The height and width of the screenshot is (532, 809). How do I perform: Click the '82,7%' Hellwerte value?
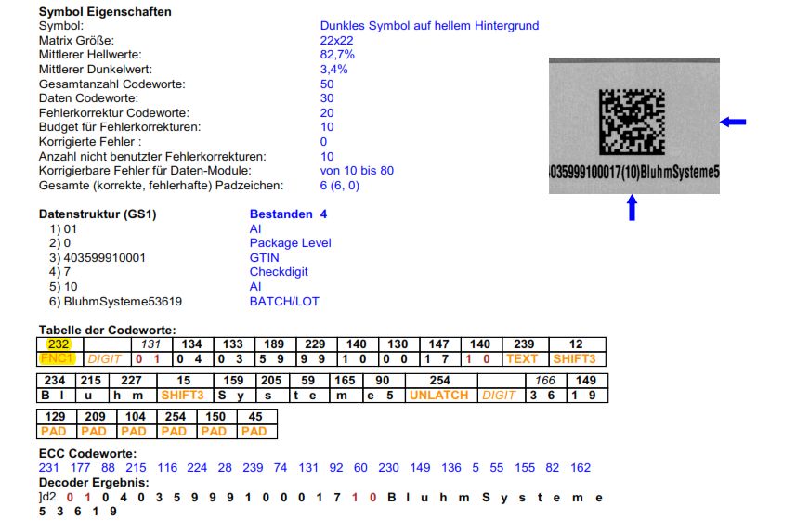pyautogui.click(x=337, y=55)
